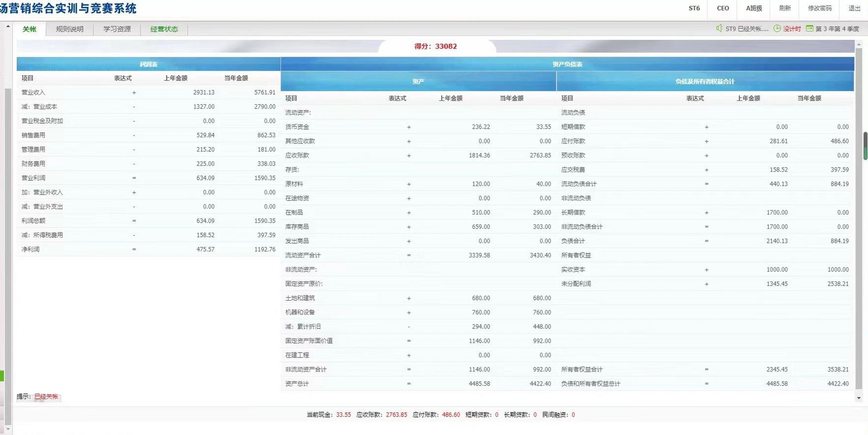Click the speaker icon beside ST9 announcement
The height and width of the screenshot is (435, 868).
(719, 29)
